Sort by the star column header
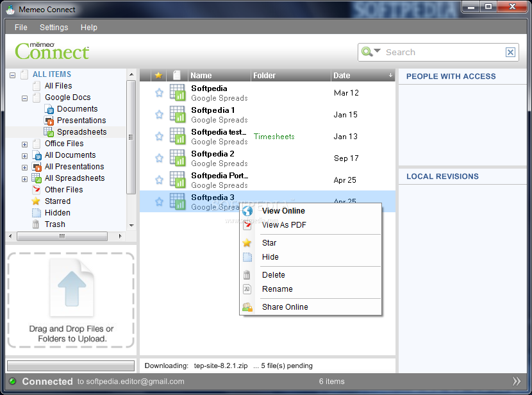The height and width of the screenshot is (395, 532). point(158,75)
